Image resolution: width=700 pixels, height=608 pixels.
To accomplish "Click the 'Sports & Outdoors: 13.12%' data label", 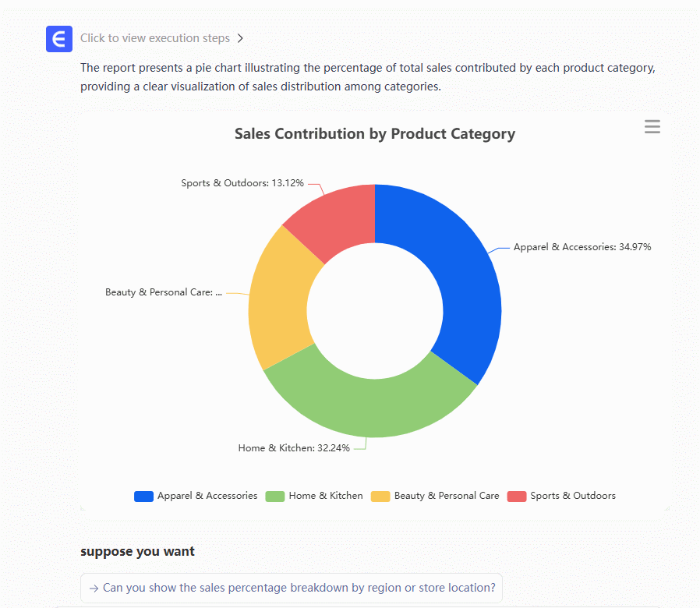I will [x=242, y=183].
